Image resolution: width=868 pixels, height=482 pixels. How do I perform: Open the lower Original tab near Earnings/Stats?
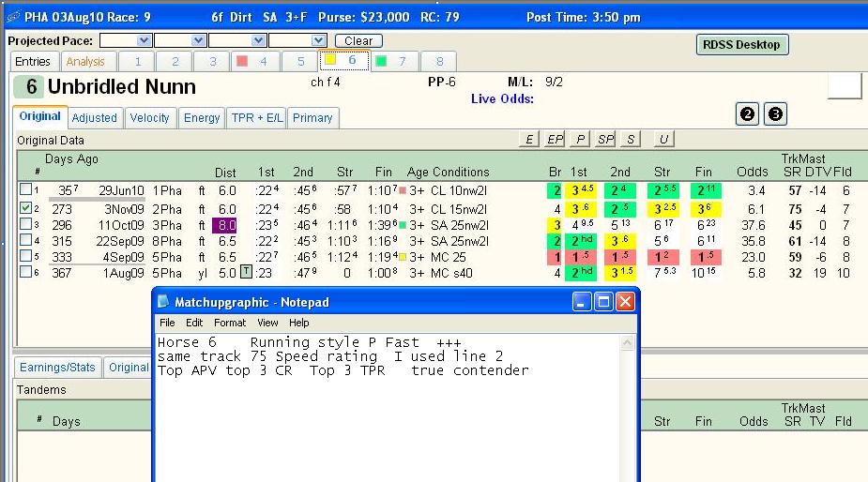click(x=128, y=368)
